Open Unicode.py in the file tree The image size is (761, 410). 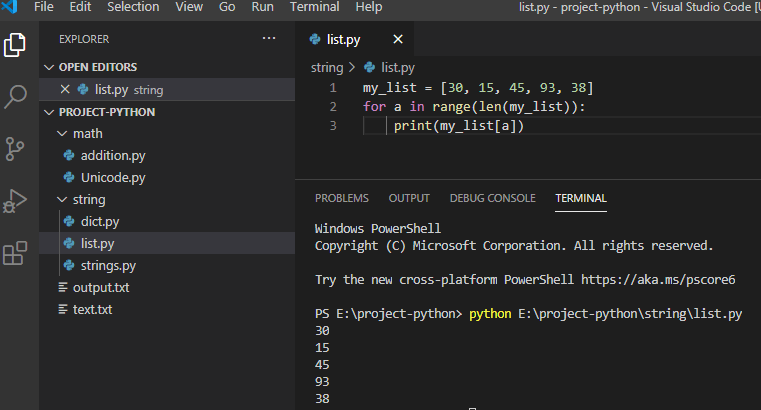coord(113,178)
